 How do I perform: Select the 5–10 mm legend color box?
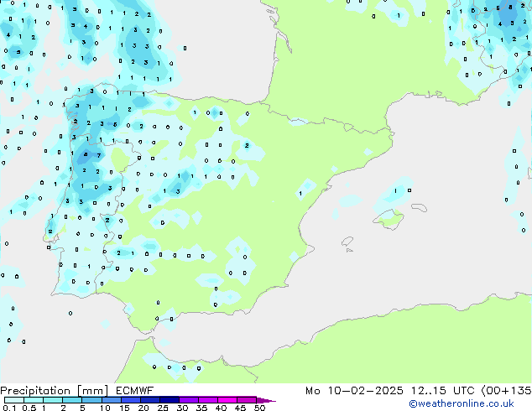(91, 400)
